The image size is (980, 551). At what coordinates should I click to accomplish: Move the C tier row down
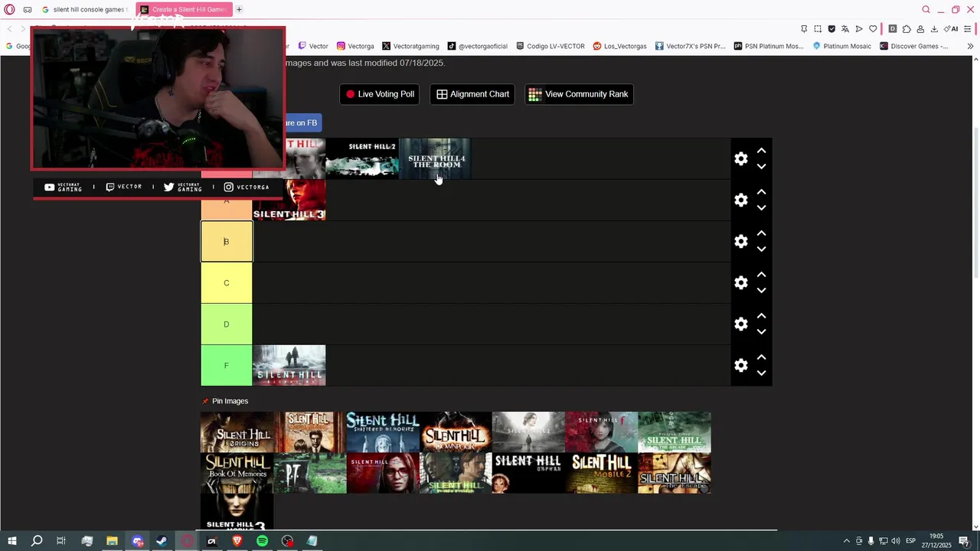(761, 291)
